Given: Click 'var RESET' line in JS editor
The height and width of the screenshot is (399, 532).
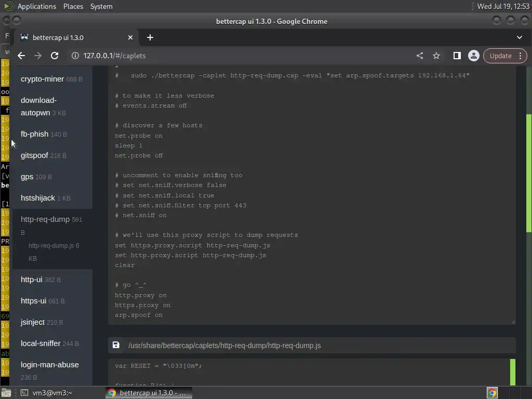Looking at the screenshot, I should (x=158, y=366).
